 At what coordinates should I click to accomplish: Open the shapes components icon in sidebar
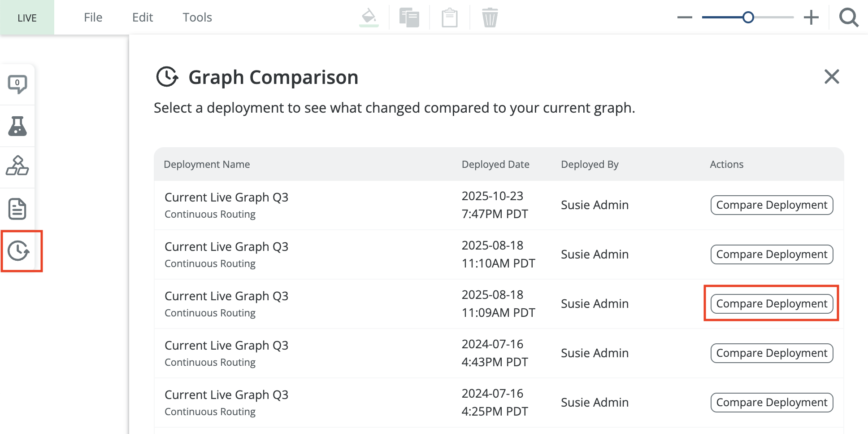(x=17, y=166)
